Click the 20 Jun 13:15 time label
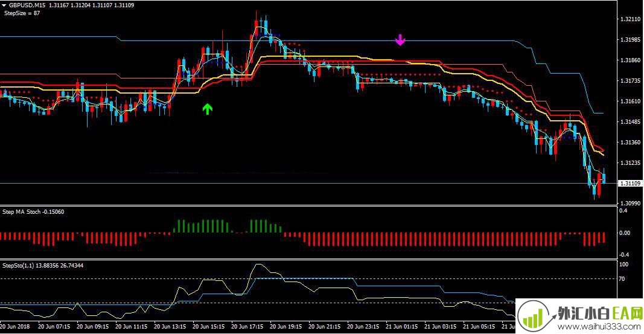The image size is (644, 334). click(x=170, y=327)
